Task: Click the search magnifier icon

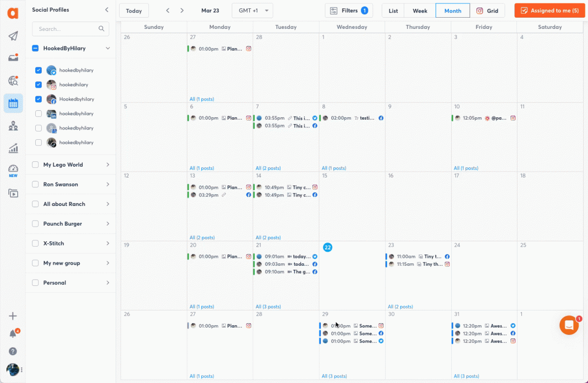Action: [101, 29]
